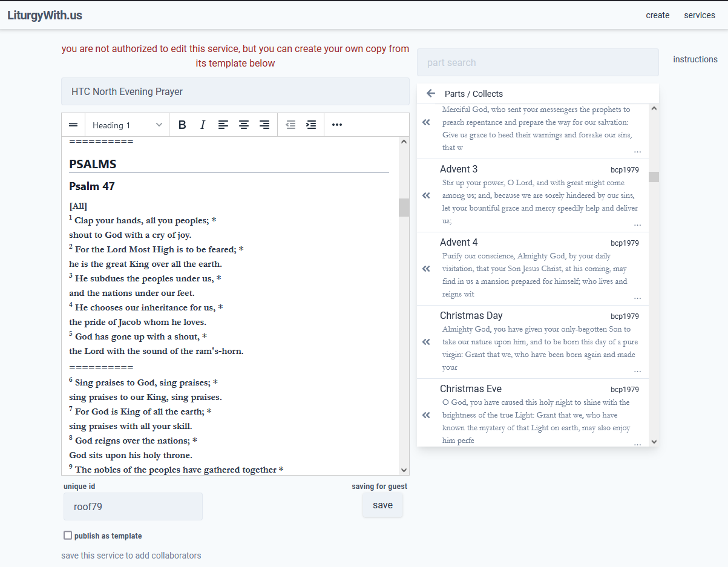Open the instructions link
Image resolution: width=728 pixels, height=567 pixels.
695,59
